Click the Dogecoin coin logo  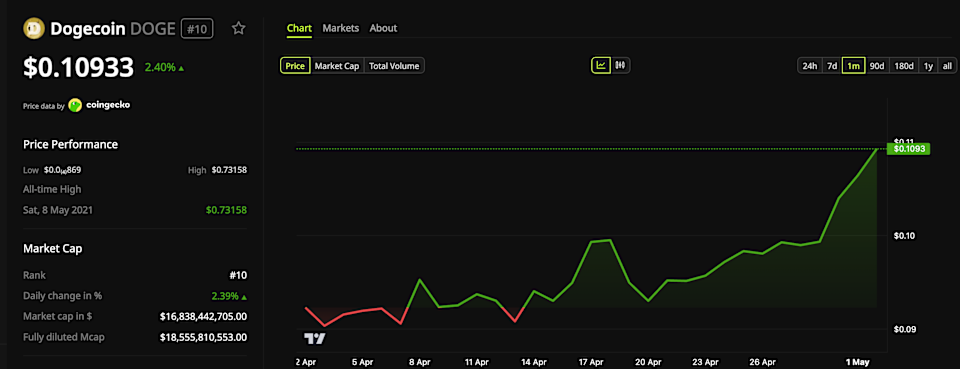coord(34,28)
